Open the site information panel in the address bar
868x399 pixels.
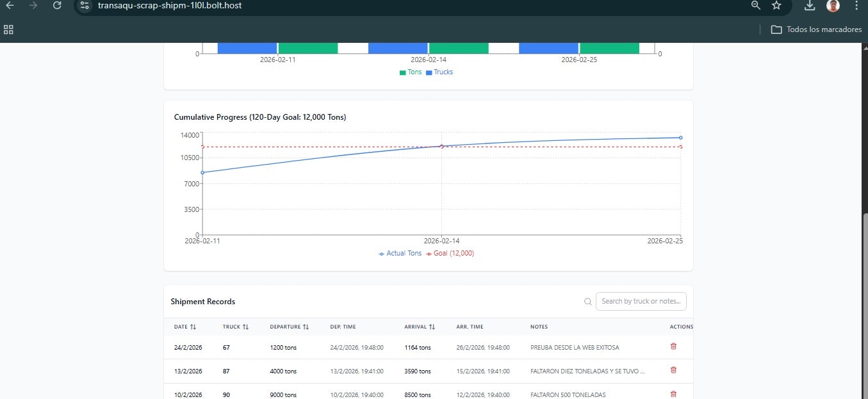(85, 6)
